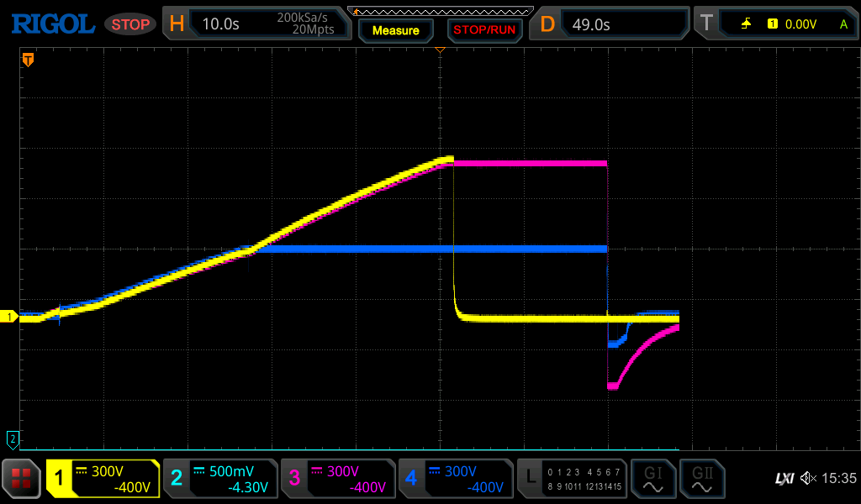Viewport: 861px width, 504px height.
Task: Toggle channel 2 with 500mV scale
Action: 219,479
